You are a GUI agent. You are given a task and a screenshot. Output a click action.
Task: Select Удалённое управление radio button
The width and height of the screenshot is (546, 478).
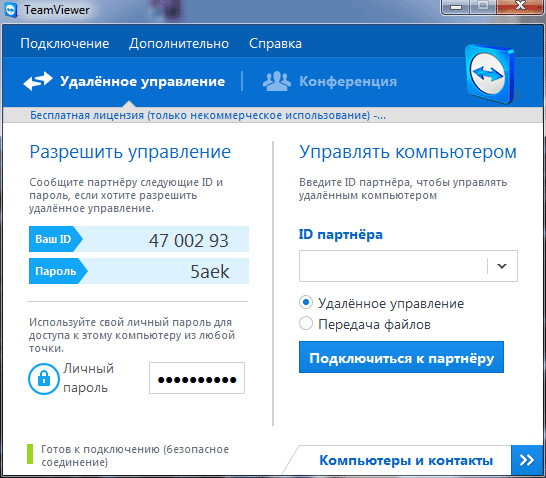coord(306,302)
